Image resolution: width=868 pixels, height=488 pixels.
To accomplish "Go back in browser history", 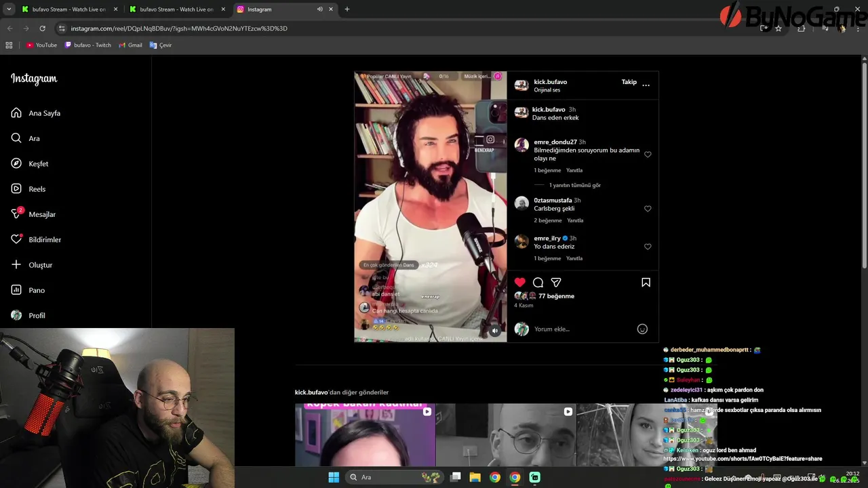I will tap(9, 28).
